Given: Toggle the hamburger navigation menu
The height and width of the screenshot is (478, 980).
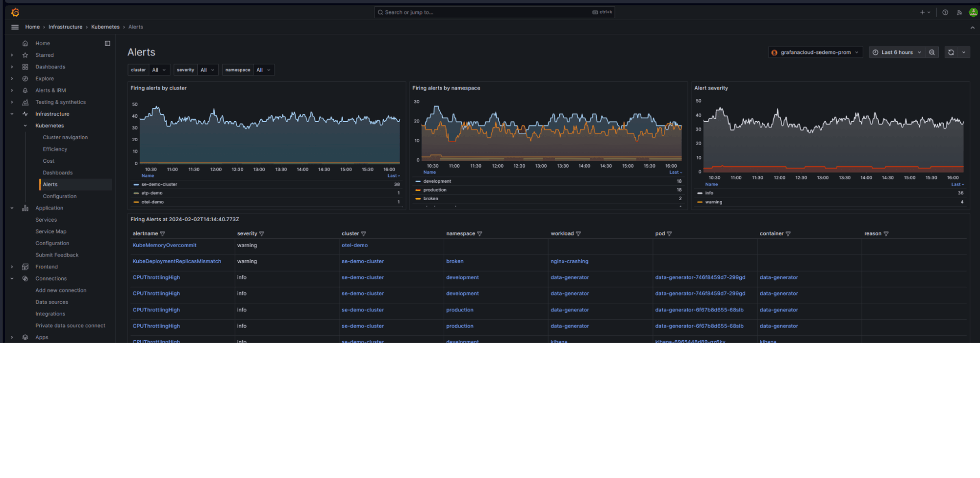Looking at the screenshot, I should (15, 27).
